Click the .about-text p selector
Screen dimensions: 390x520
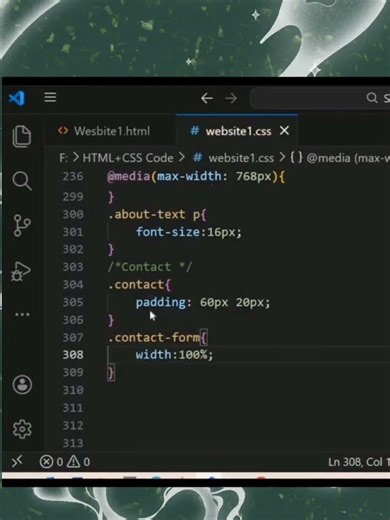(157, 214)
